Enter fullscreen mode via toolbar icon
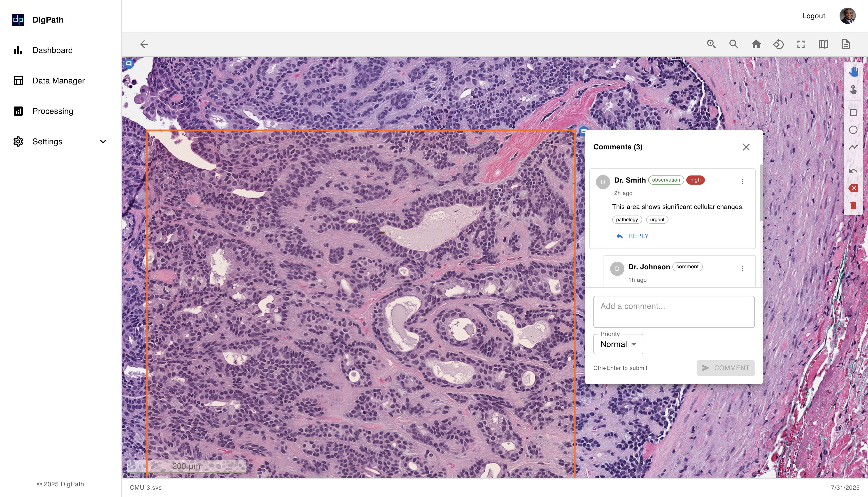Screen dimensions: 868x497 coord(801,44)
